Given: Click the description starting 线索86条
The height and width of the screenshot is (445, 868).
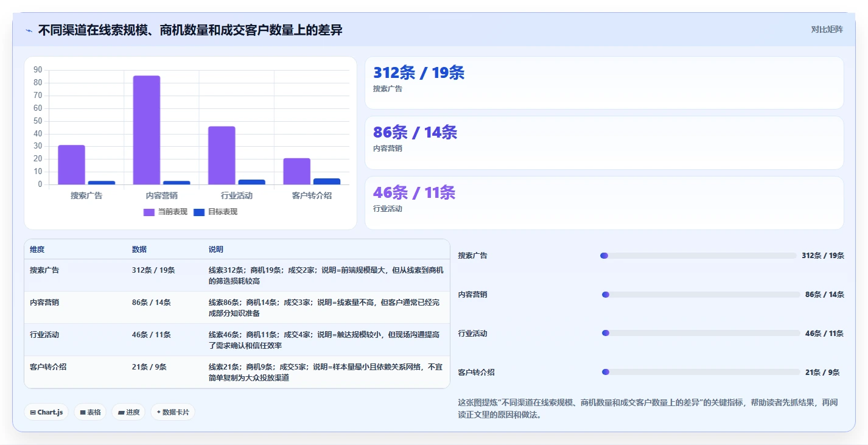Looking at the screenshot, I should click(x=324, y=307).
